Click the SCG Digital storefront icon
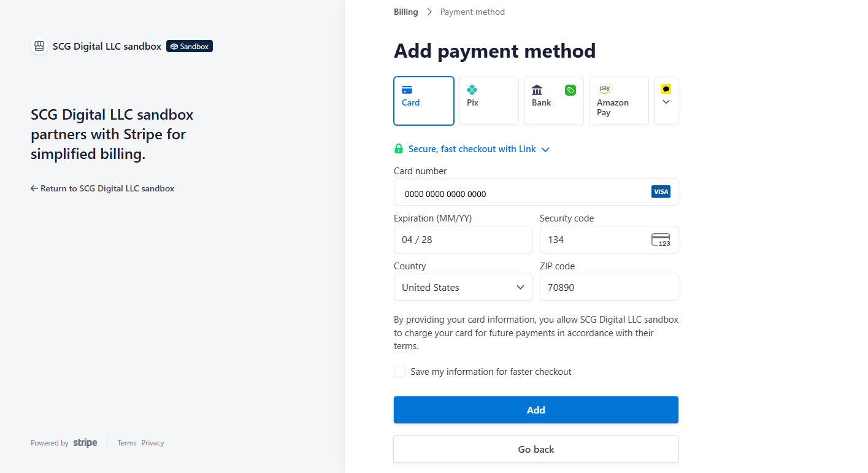This screenshot has width=868, height=473. point(39,46)
